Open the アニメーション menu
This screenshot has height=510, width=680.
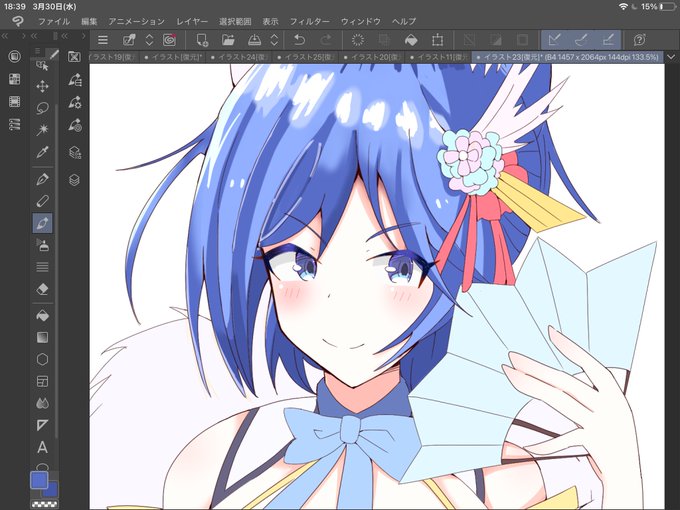[x=136, y=21]
